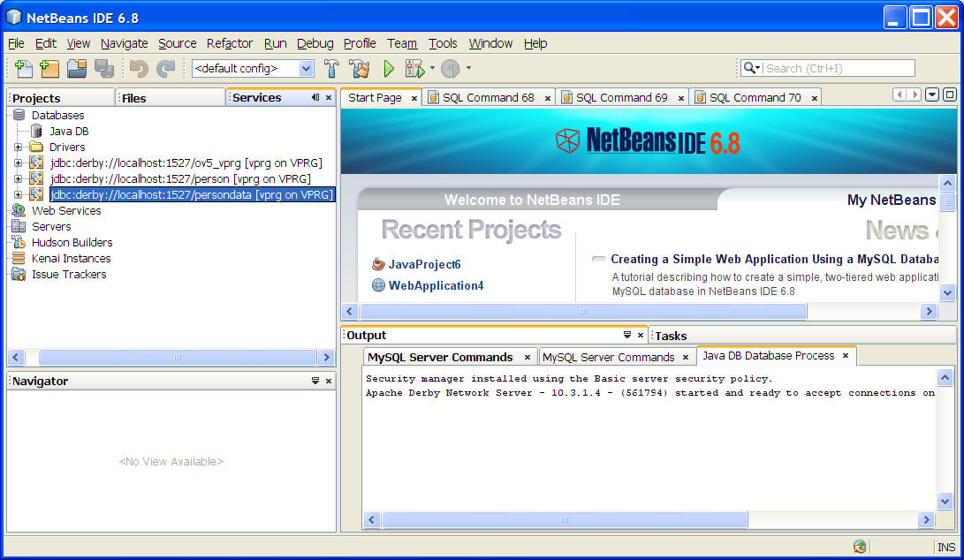Open the Profile button's dropdown arrow

pyautogui.click(x=468, y=68)
